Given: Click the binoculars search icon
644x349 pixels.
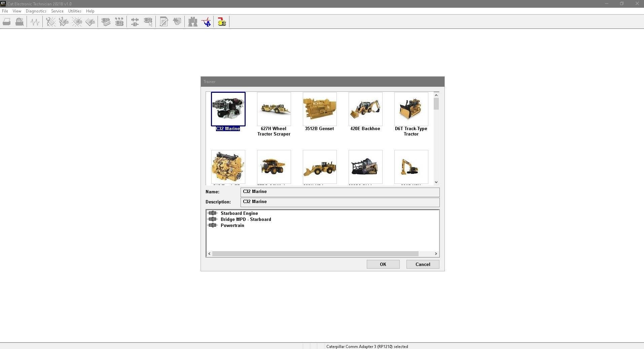Looking at the screenshot, I should point(193,22).
